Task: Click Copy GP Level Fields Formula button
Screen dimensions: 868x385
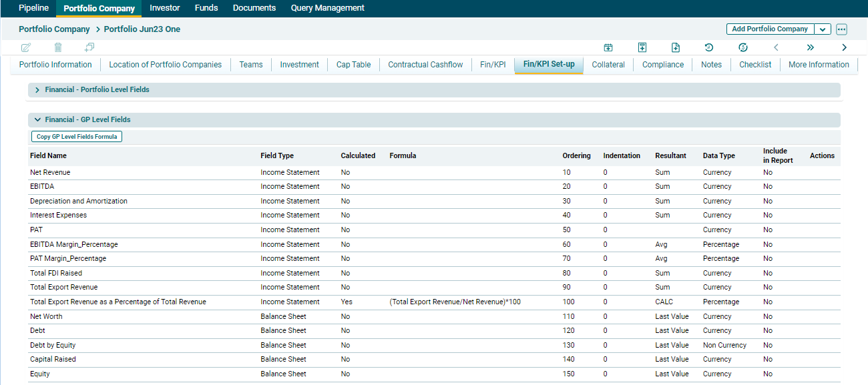Action: (77, 137)
